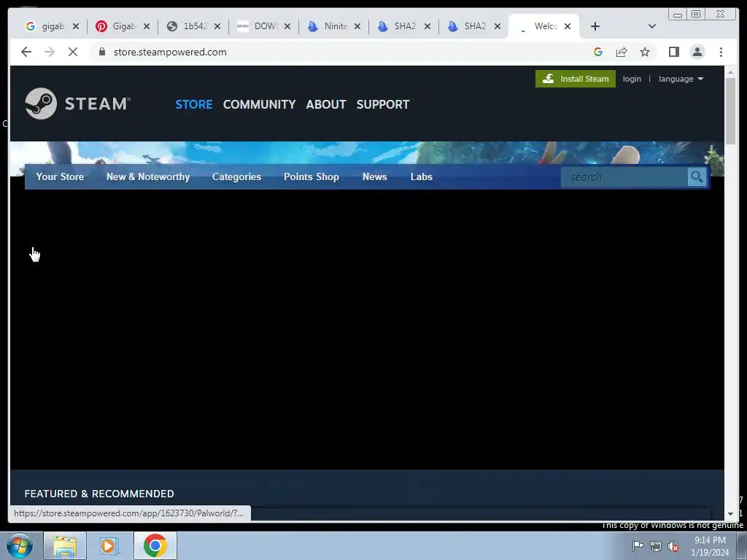Open the ABOUT page

[x=326, y=104]
